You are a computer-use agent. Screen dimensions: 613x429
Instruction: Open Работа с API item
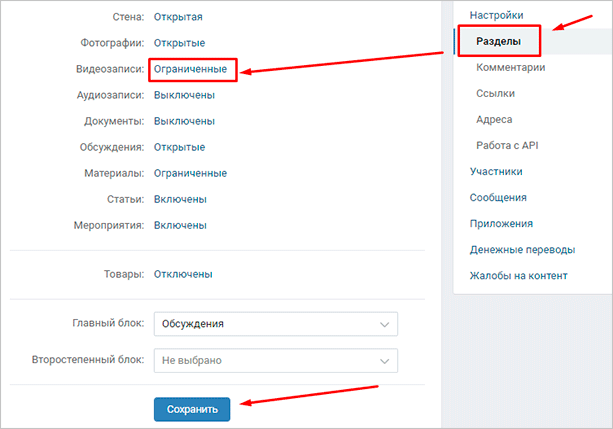pos(508,145)
